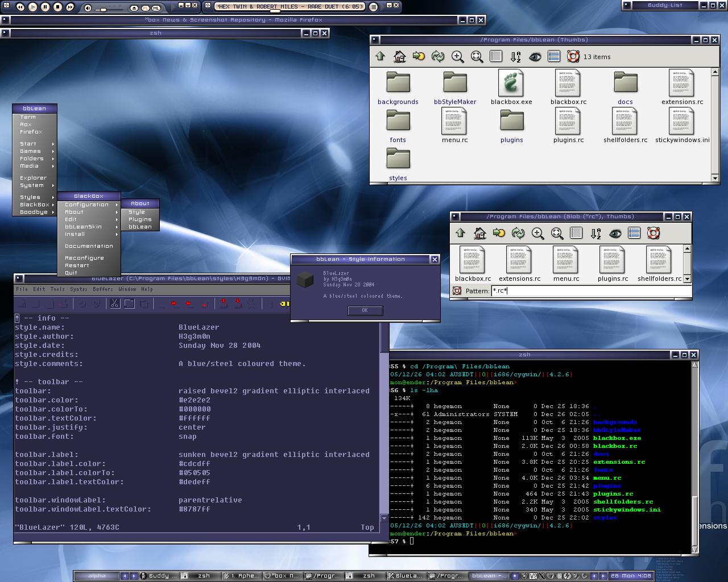
Task: Expand Configuration in BlackBox submenu
Action: 89,205
